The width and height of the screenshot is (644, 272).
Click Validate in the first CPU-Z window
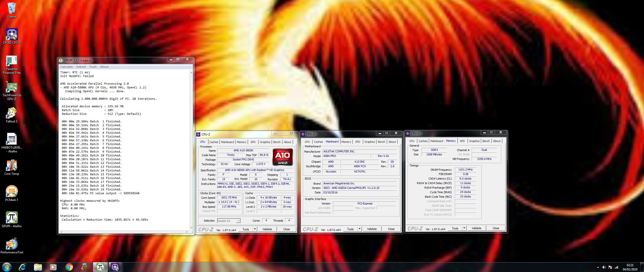267,229
